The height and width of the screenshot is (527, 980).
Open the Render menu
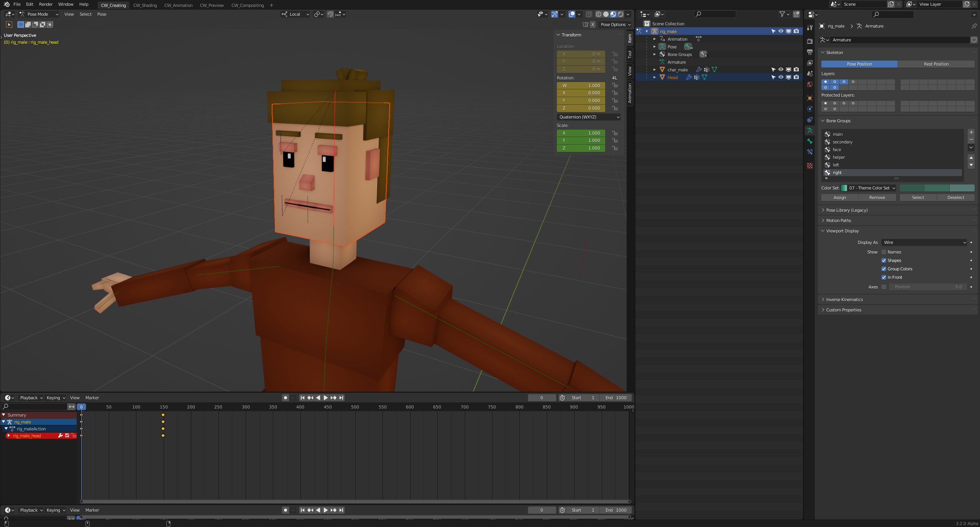46,4
